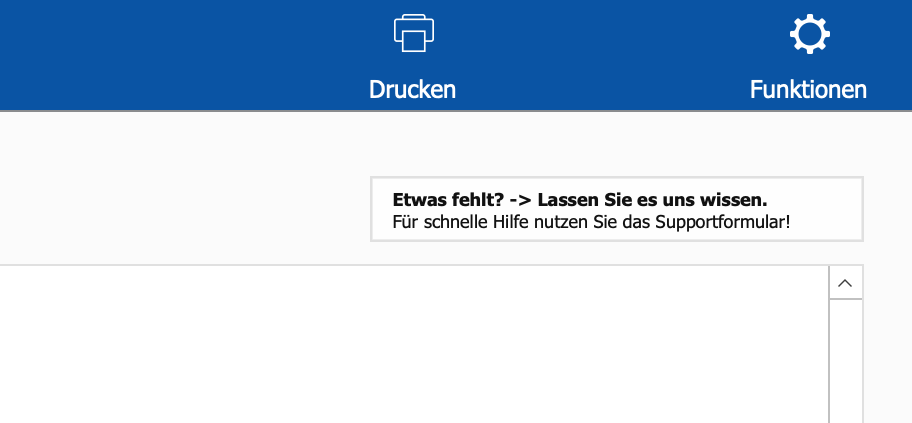Click the word 'Supportformular!'
912x423 pixels.
[x=723, y=221]
